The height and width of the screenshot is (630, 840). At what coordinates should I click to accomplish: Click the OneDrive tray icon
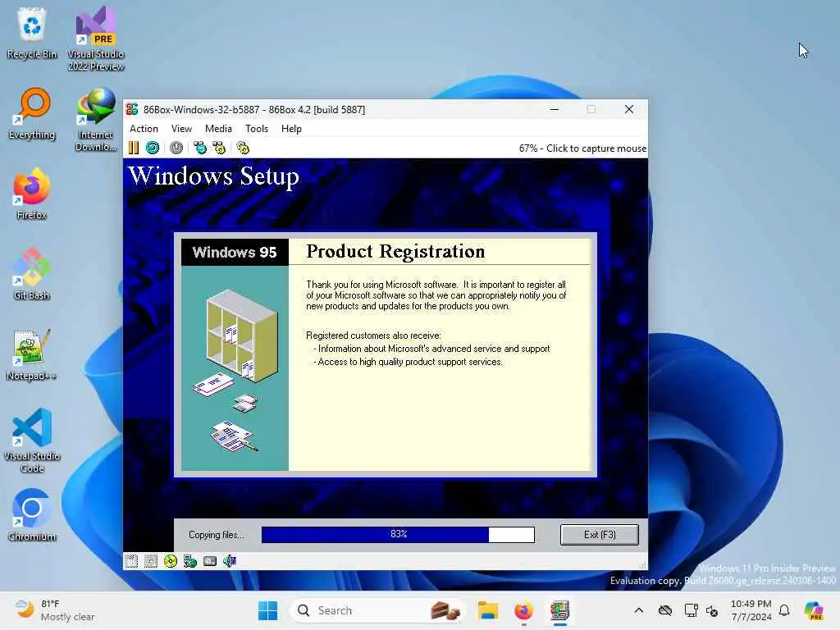click(x=665, y=610)
